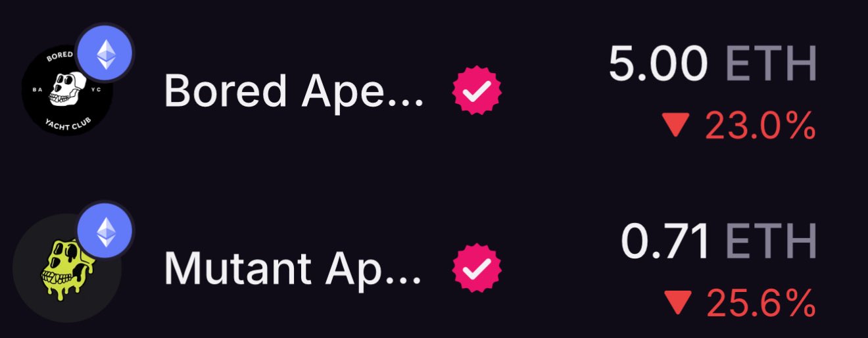Click the verified badge next to Mutant Ap
The width and height of the screenshot is (868, 338).
477,267
